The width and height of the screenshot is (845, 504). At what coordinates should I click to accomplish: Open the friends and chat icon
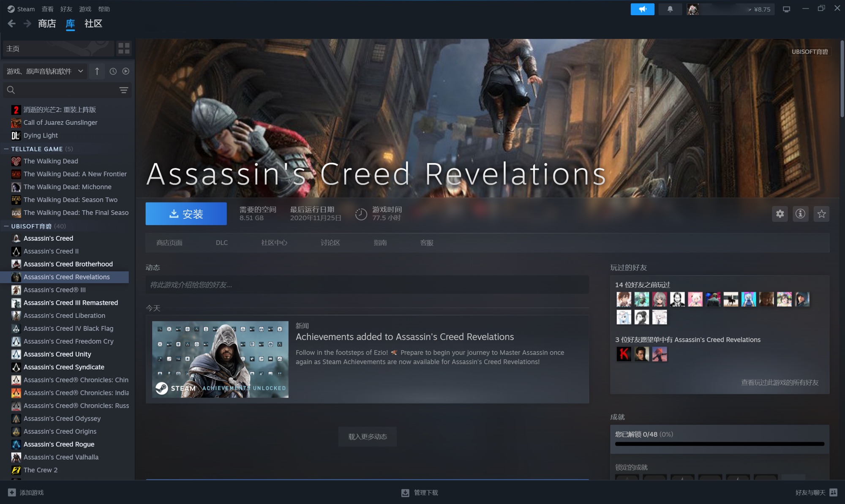833,493
